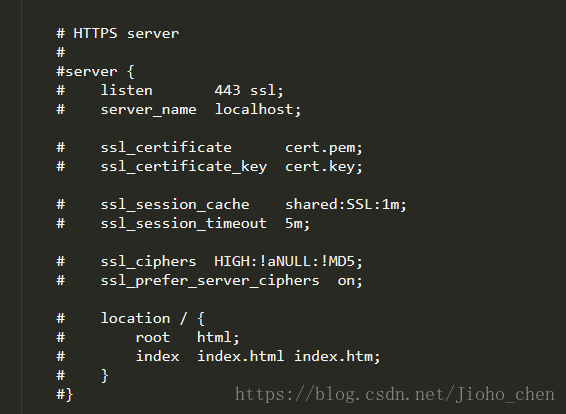Click the blog.csdn.net watermark URL

(x=395, y=394)
